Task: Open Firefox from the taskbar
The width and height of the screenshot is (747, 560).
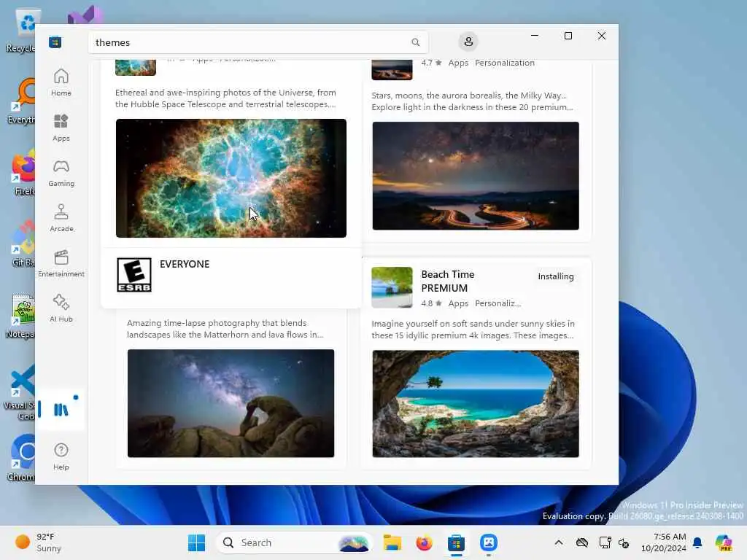Action: (x=424, y=542)
